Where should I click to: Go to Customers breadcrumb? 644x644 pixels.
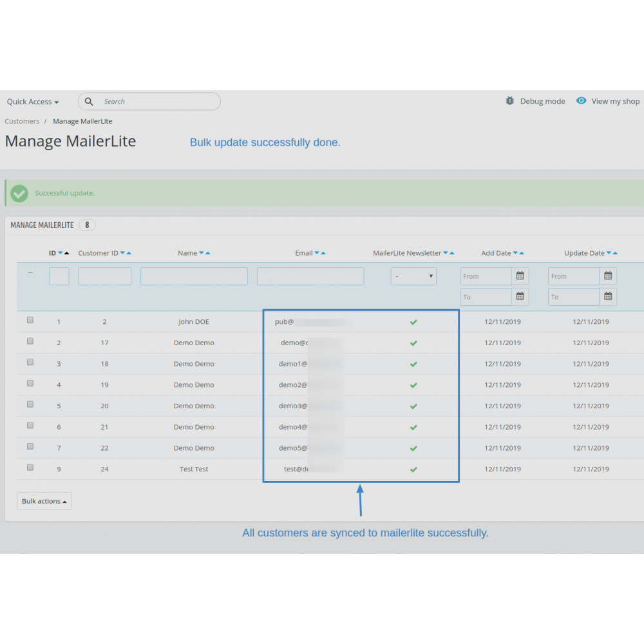click(22, 121)
